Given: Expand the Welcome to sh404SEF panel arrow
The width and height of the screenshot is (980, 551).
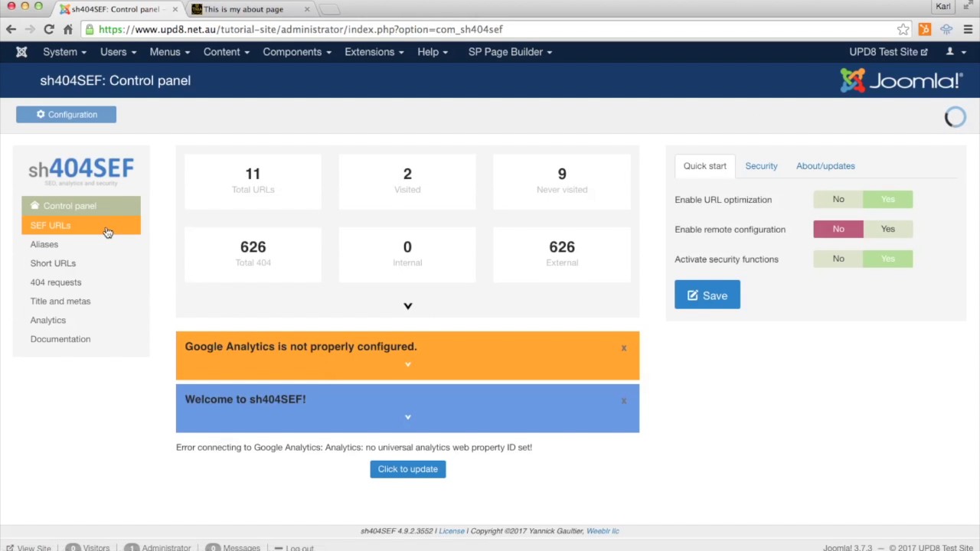Looking at the screenshot, I should tap(407, 417).
